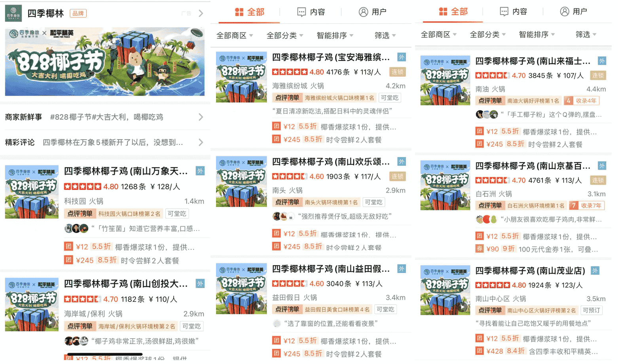The width and height of the screenshot is (618, 364).
Task: Tap the 收录7年 badge
Action: click(x=587, y=206)
